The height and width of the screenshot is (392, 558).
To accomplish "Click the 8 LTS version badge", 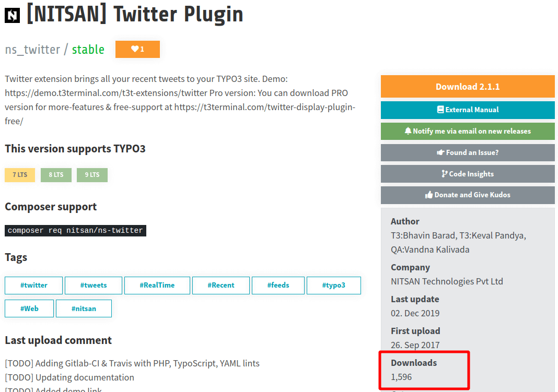I will [x=56, y=174].
